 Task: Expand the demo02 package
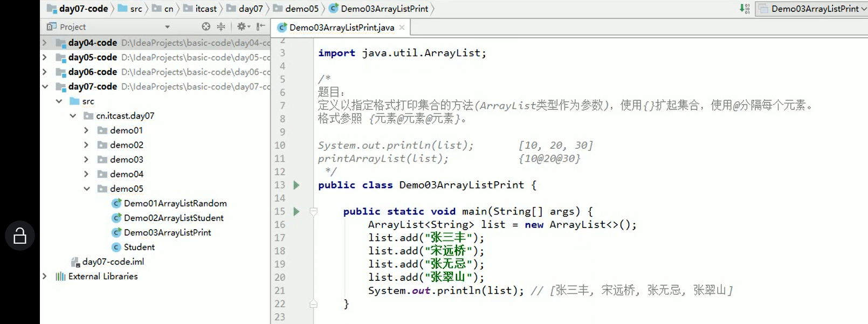[86, 144]
